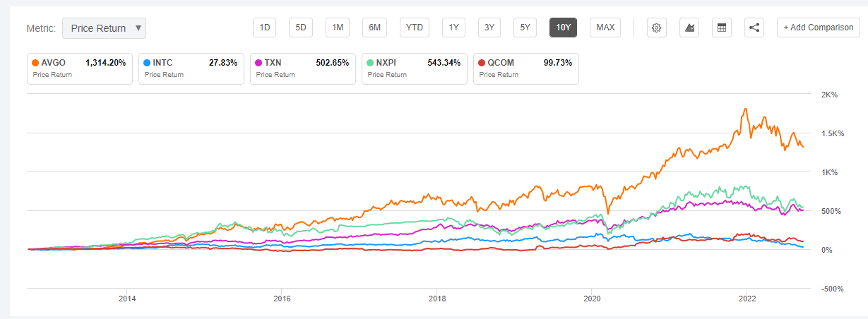Select the MAX time range
This screenshot has width=868, height=319.
click(605, 28)
